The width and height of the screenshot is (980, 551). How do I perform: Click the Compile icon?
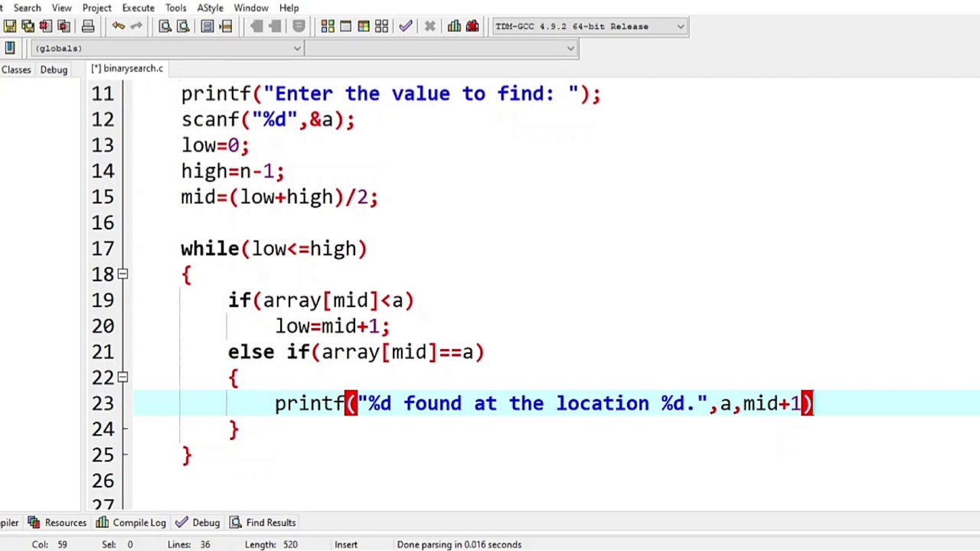click(328, 26)
